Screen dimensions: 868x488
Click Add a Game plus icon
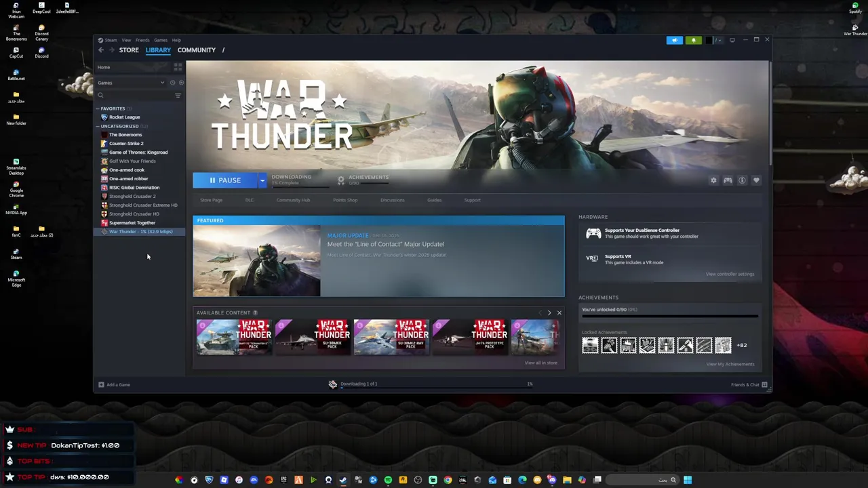tap(101, 385)
